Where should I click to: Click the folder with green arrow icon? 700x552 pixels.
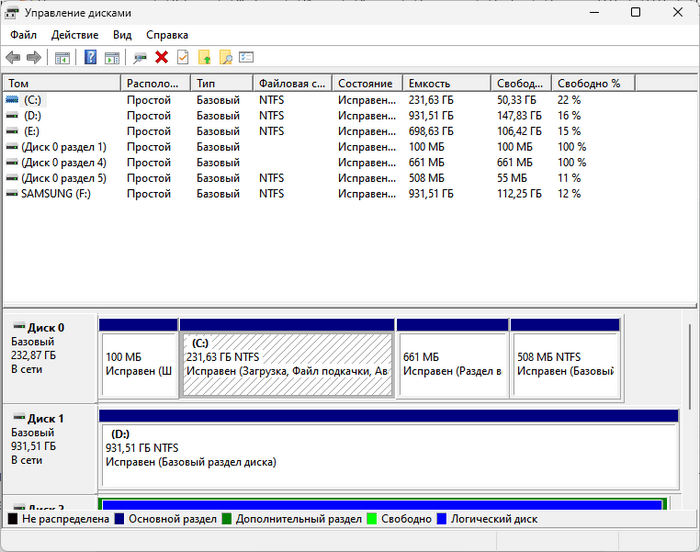[204, 58]
